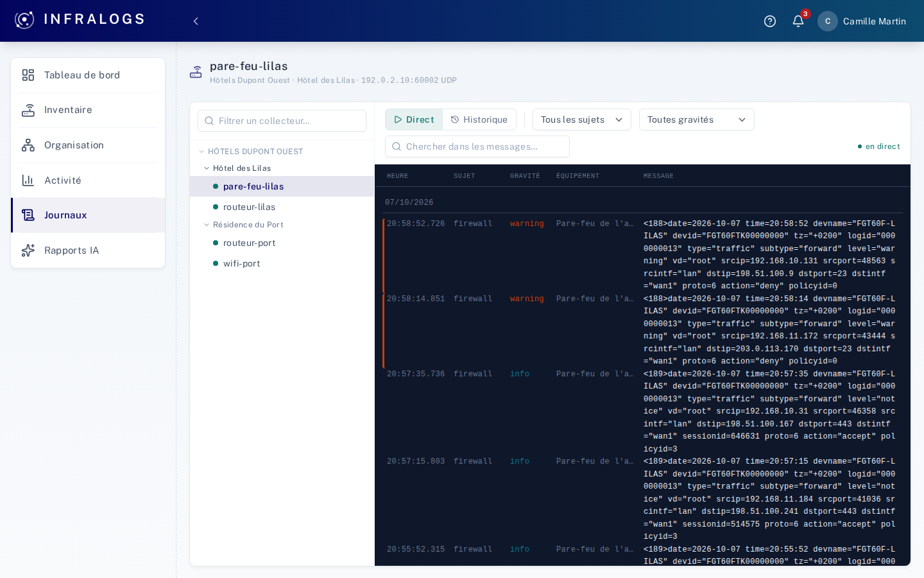Collapse sidebar with the back chevron
This screenshot has height=578, width=924.
click(x=196, y=21)
